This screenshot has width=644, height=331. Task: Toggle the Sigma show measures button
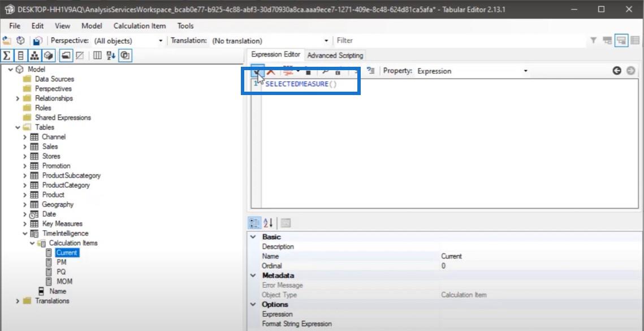[x=7, y=55]
